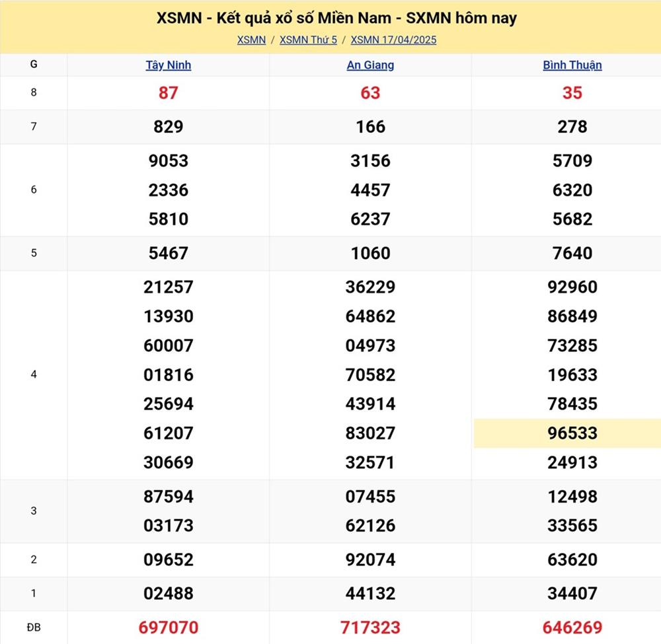Viewport: 661px width, 644px height.
Task: Open the XSMN 17/04/2025 breadcrumb link
Action: 393,40
